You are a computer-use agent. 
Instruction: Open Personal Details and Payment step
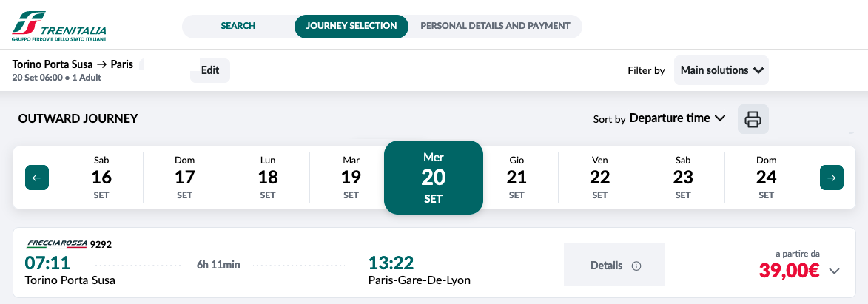pyautogui.click(x=495, y=26)
